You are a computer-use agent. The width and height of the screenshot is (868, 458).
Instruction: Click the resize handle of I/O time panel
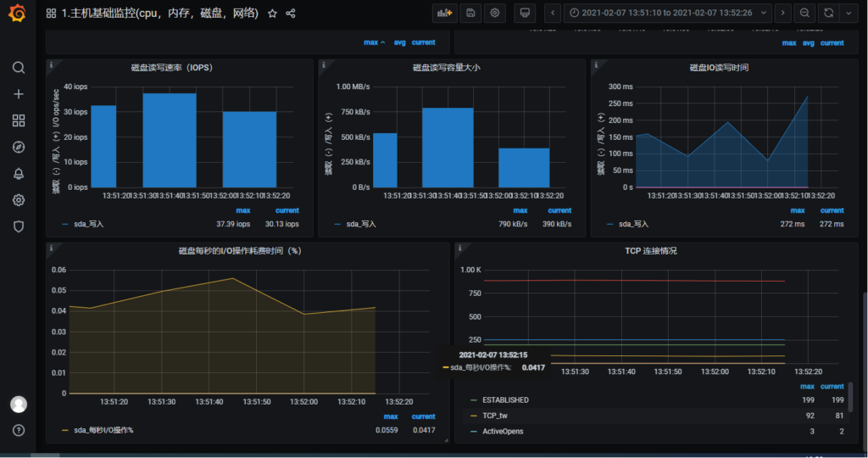pos(446,440)
